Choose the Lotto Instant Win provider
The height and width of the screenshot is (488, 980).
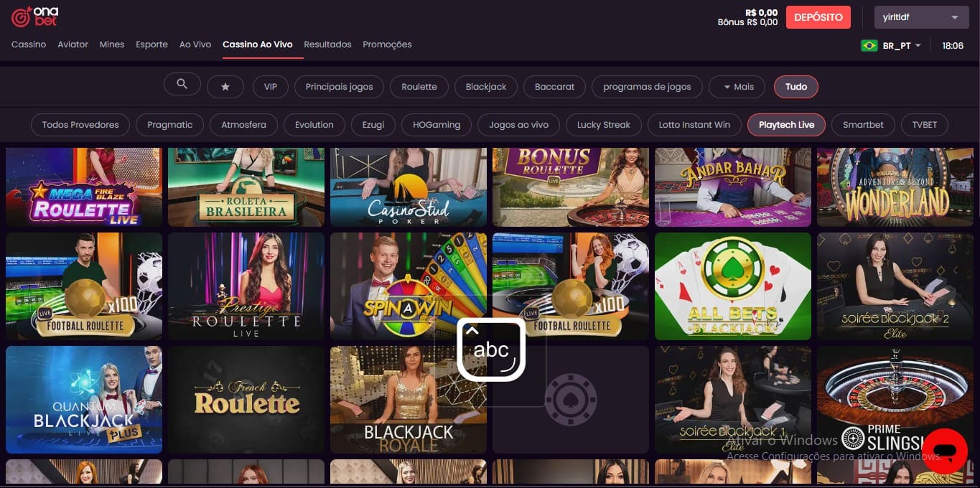point(694,125)
